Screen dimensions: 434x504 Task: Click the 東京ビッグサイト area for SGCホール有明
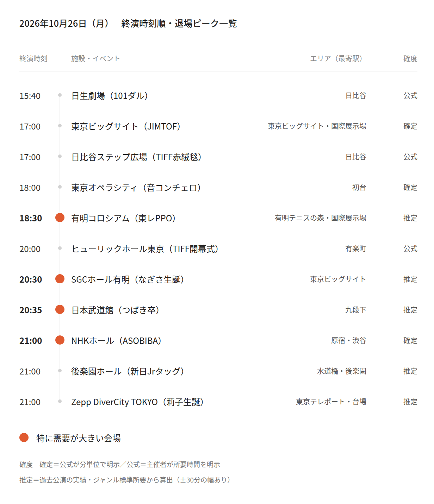[338, 279]
